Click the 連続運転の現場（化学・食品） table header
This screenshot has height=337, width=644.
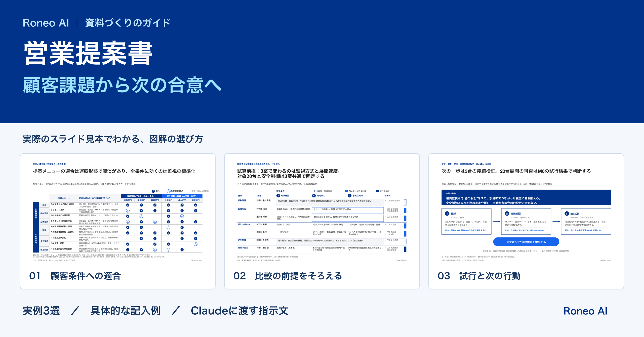(x=141, y=196)
